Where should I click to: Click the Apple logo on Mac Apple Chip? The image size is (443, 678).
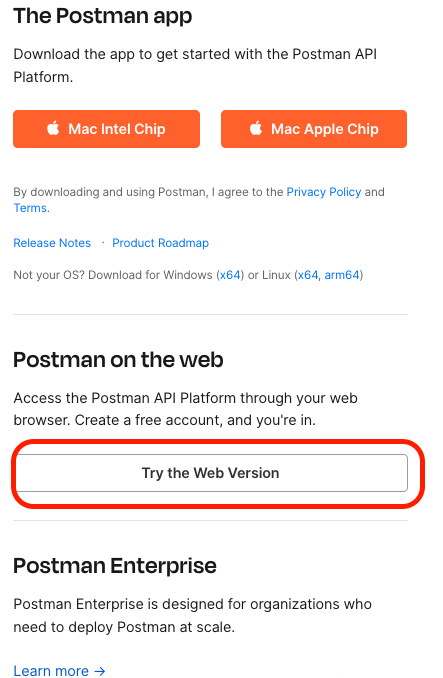pyautogui.click(x=256, y=128)
